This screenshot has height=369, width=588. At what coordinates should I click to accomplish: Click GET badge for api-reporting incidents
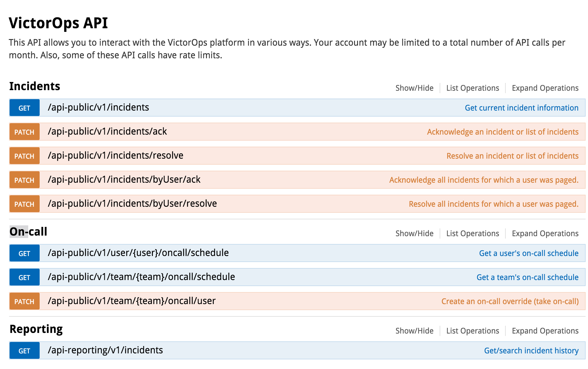tap(24, 351)
